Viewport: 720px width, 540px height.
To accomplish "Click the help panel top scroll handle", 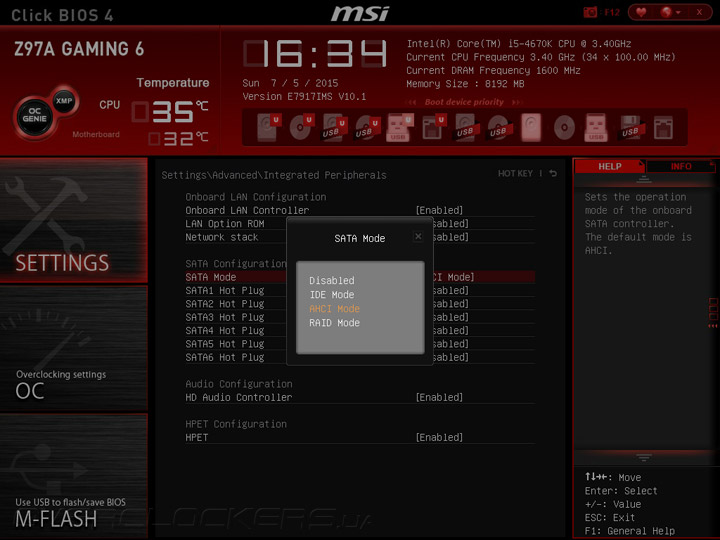I will point(644,180).
